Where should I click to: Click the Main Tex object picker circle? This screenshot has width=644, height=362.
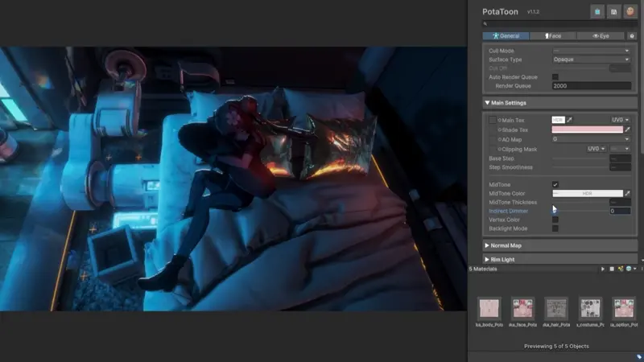tap(499, 120)
